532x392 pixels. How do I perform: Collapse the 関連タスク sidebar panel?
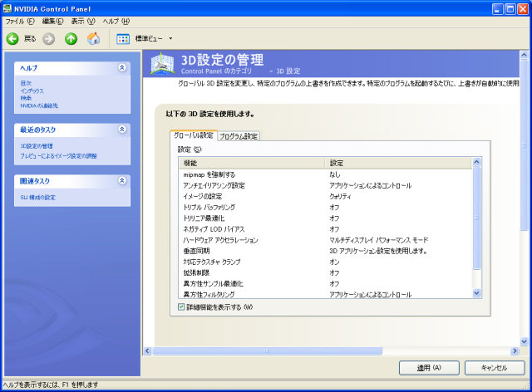[x=122, y=180]
